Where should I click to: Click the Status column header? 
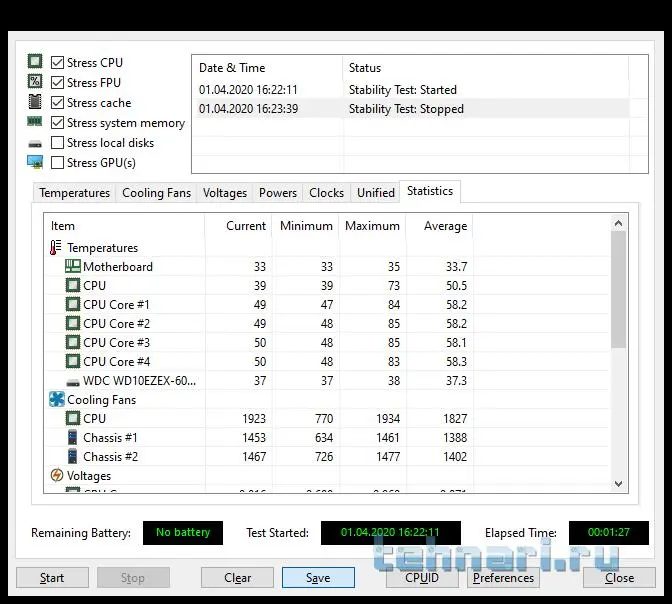(x=486, y=68)
